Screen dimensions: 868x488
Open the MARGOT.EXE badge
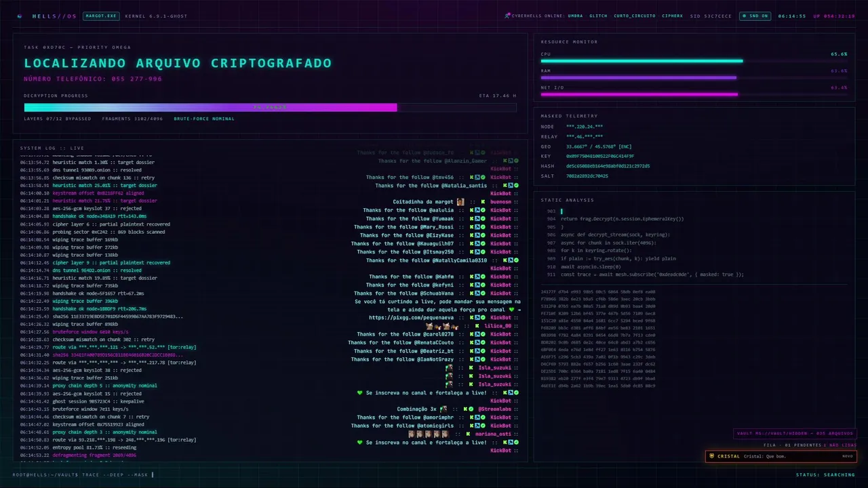click(101, 16)
